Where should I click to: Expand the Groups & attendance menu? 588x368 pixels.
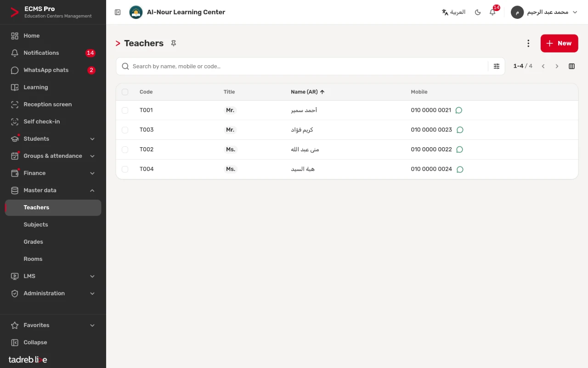[x=53, y=156]
